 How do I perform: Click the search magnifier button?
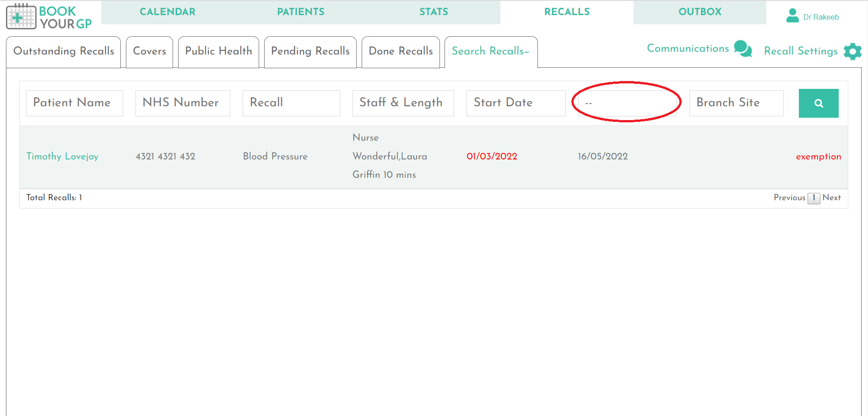pos(819,103)
